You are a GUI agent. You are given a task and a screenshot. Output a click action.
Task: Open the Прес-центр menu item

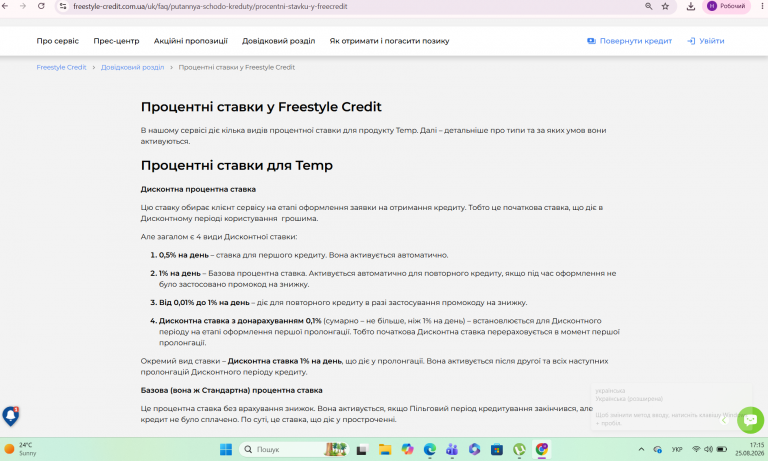116,41
